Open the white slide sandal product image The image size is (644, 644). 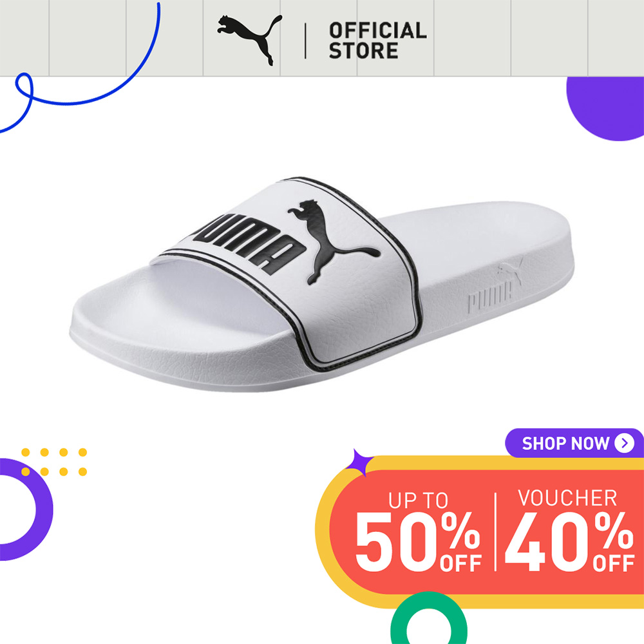(x=322, y=284)
